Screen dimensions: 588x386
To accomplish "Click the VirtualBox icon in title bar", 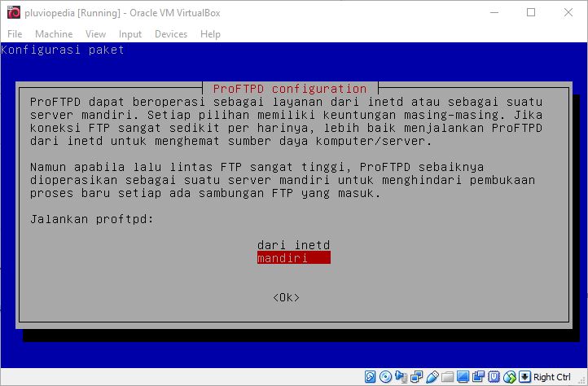I will pyautogui.click(x=14, y=12).
